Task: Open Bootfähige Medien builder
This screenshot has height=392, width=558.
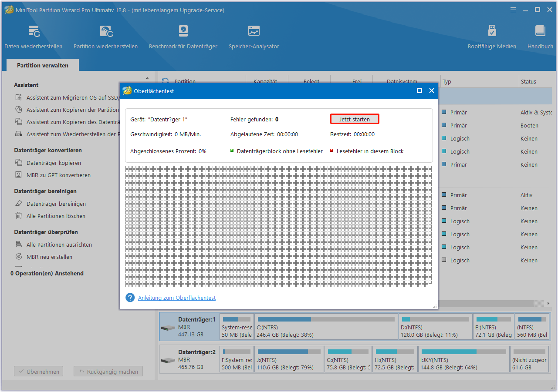Action: click(x=492, y=37)
